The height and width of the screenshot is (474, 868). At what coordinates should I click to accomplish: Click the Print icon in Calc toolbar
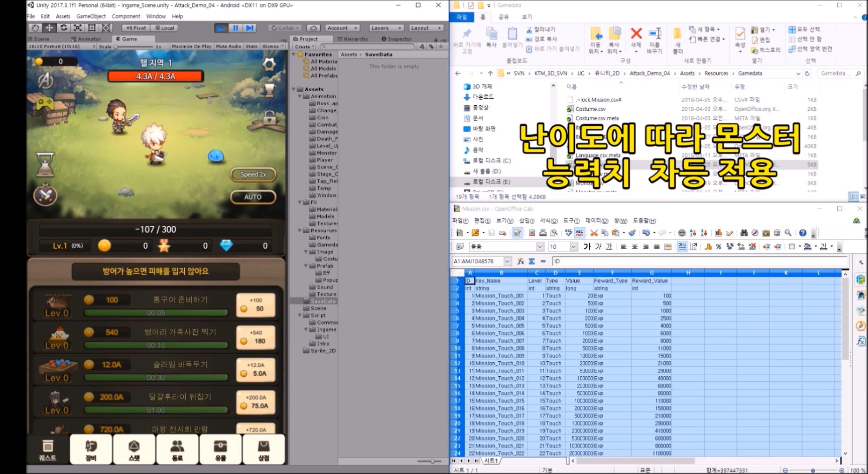(x=543, y=233)
